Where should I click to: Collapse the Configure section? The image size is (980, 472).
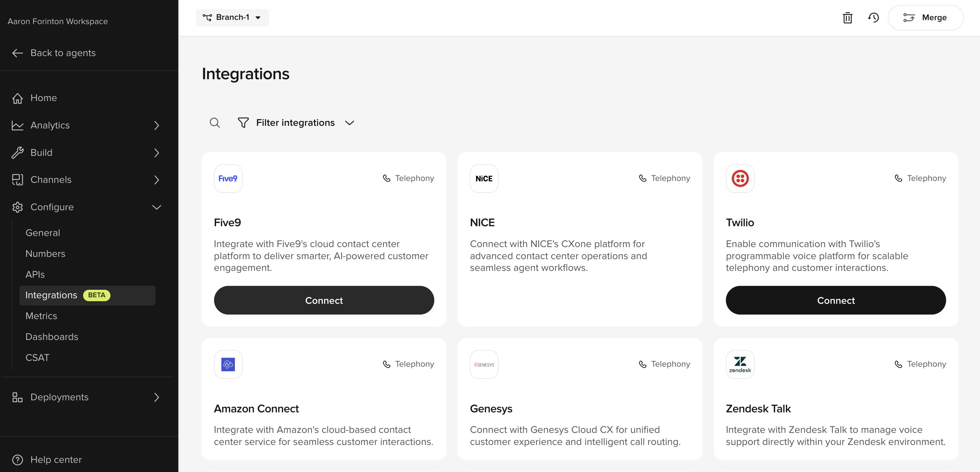click(x=156, y=207)
